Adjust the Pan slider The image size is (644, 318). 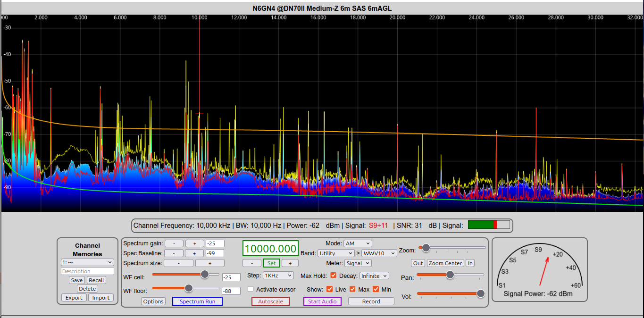(450, 275)
